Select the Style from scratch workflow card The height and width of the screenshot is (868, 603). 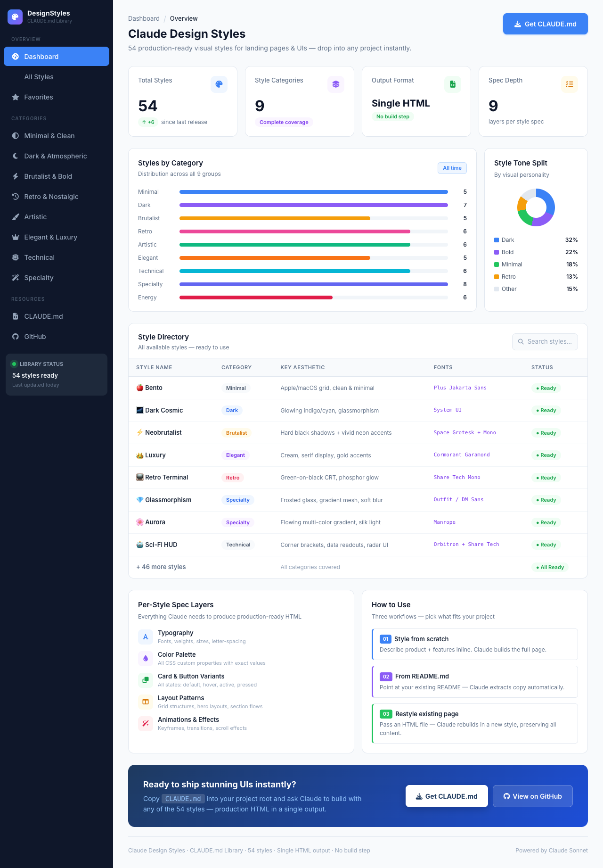click(x=475, y=644)
